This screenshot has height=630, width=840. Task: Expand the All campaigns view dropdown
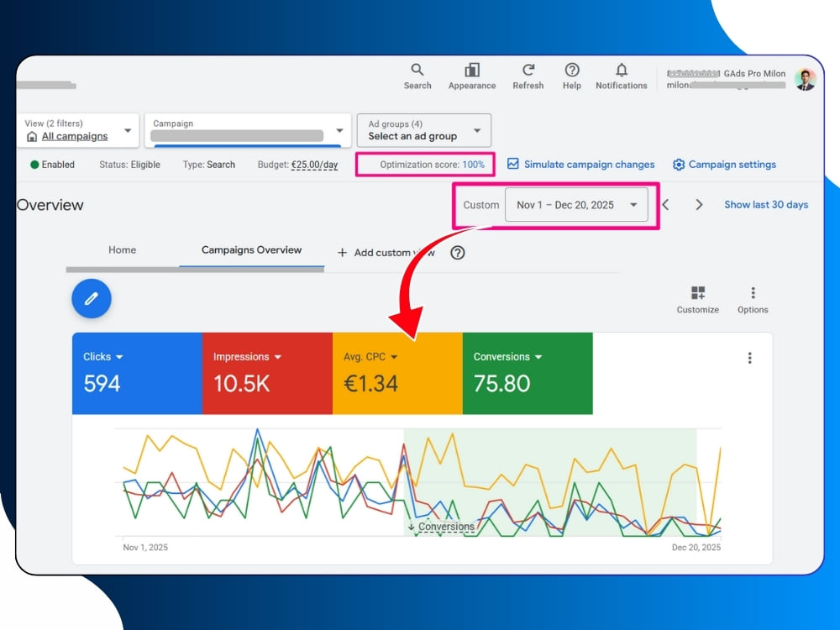point(128,130)
